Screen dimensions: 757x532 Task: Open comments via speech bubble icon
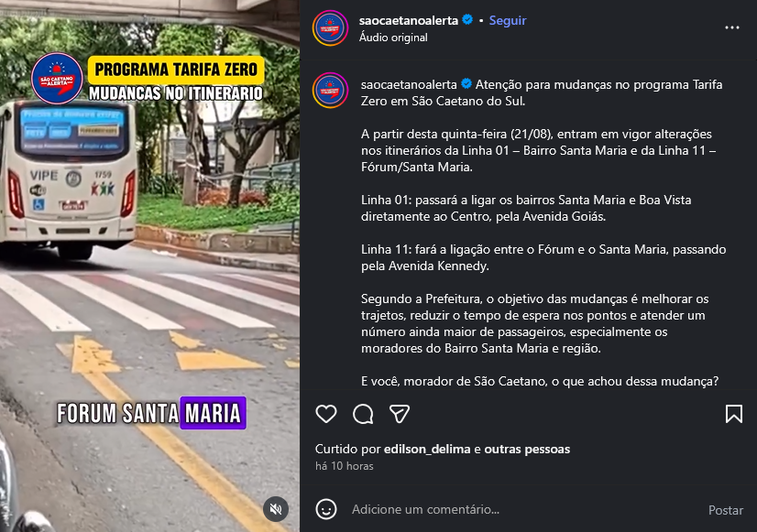(363, 414)
